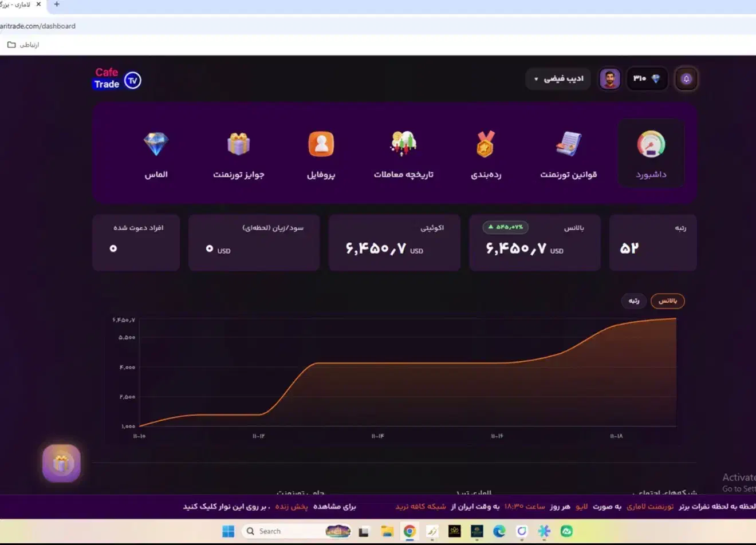Open the Diamond (الماس) section
756x545 pixels.
tap(156, 144)
